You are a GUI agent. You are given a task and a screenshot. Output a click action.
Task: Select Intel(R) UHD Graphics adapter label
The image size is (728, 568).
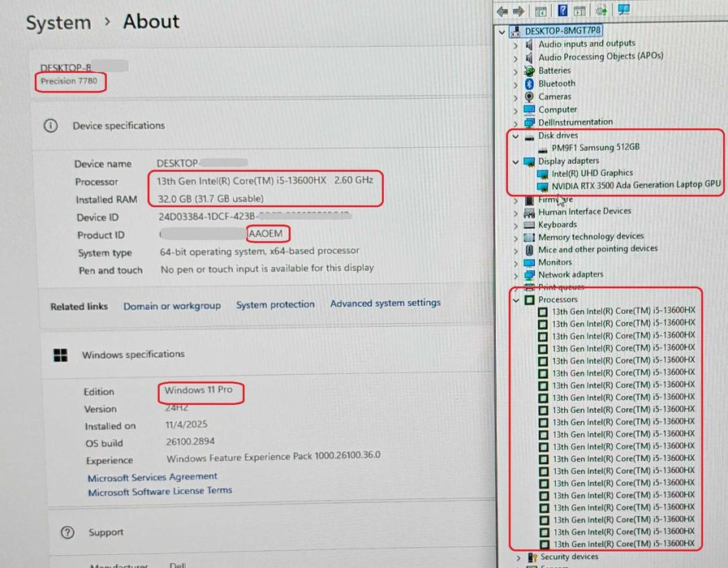[x=592, y=173]
